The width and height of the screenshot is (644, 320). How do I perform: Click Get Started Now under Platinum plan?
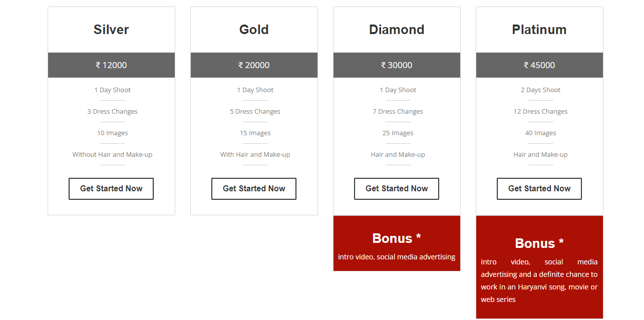539,189
